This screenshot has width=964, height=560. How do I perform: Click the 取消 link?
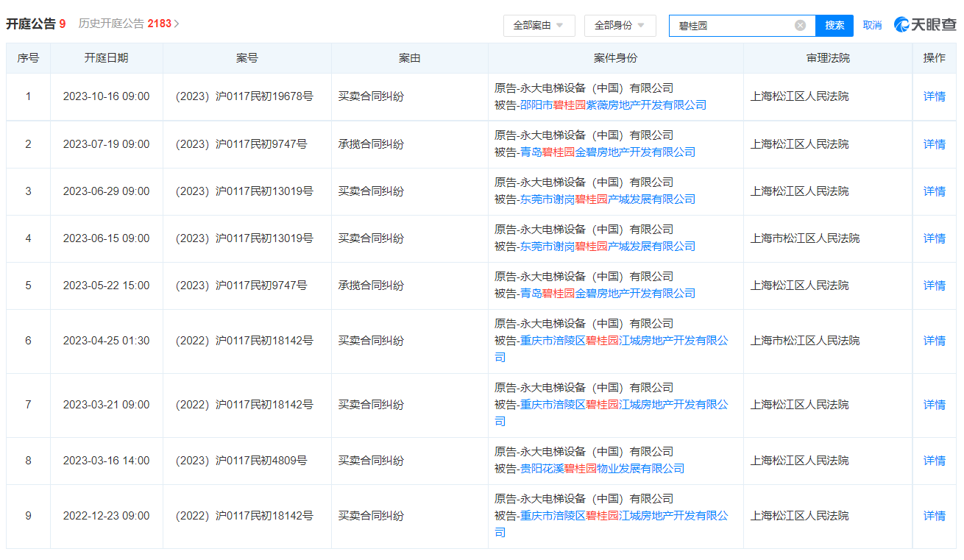point(872,25)
